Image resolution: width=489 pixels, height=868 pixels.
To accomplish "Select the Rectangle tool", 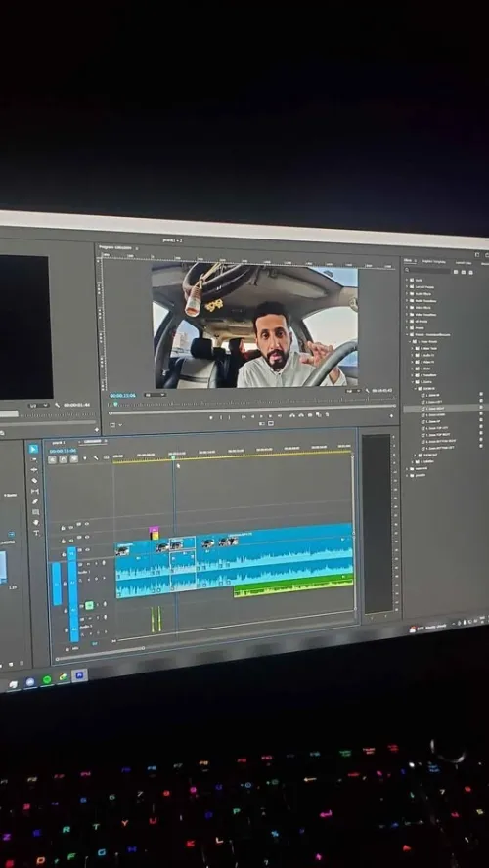I will click(35, 512).
